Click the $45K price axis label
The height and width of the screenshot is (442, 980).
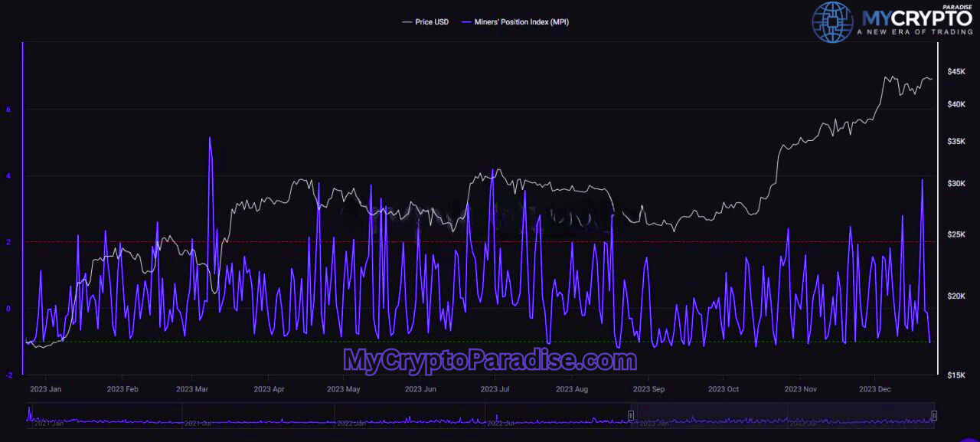point(956,71)
